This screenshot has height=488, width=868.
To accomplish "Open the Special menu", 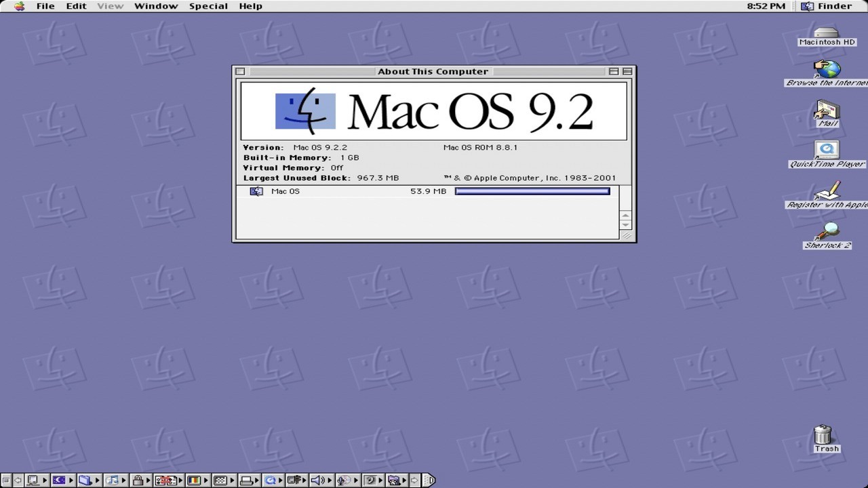I will click(208, 6).
